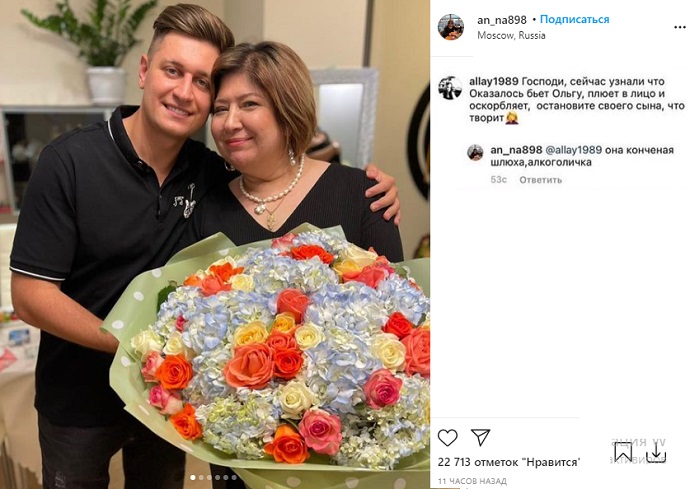Screen dimensions: 690x489
Task: Open allay1989 username in the comment
Action: click(x=493, y=81)
